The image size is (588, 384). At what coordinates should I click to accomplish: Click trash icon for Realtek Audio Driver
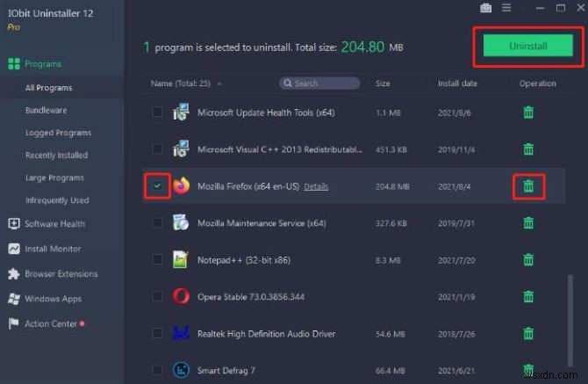pyautogui.click(x=528, y=333)
